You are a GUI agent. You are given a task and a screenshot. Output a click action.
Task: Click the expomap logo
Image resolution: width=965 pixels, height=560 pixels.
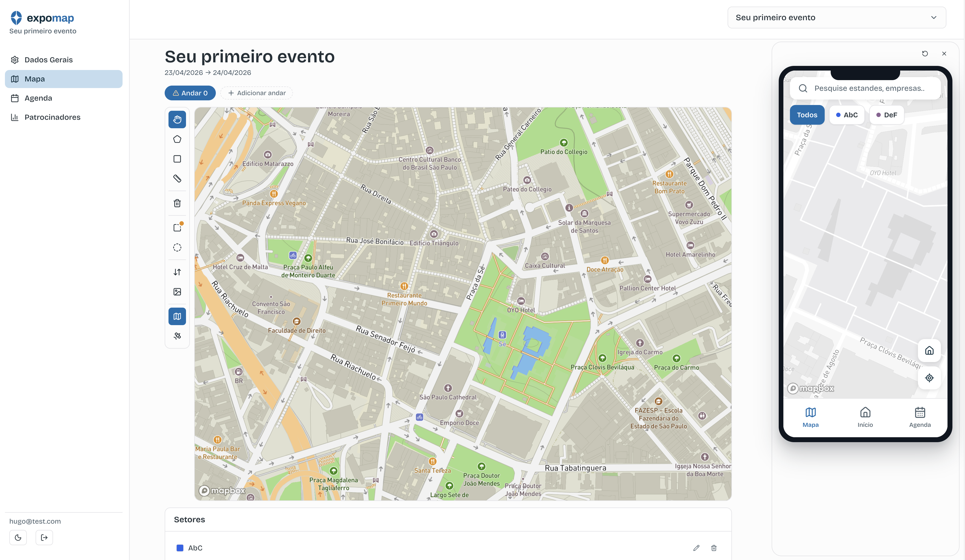(42, 17)
